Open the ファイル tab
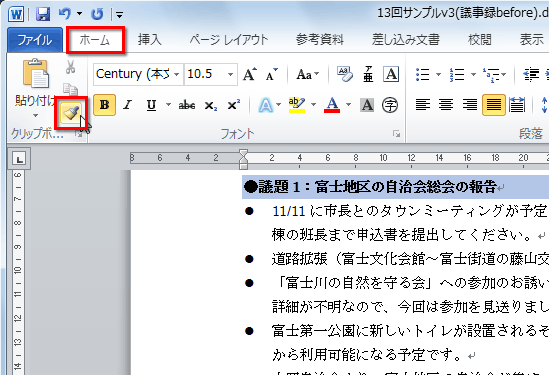This screenshot has width=549, height=375. pyautogui.click(x=34, y=40)
